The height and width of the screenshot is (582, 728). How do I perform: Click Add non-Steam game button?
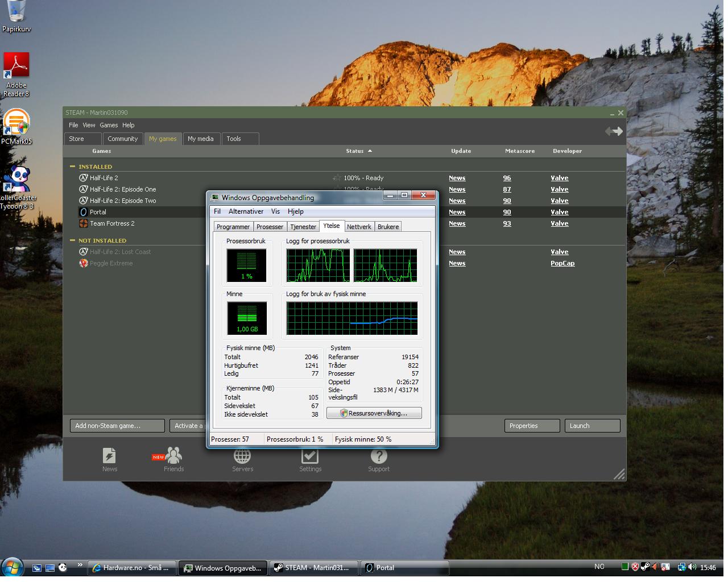pyautogui.click(x=117, y=426)
